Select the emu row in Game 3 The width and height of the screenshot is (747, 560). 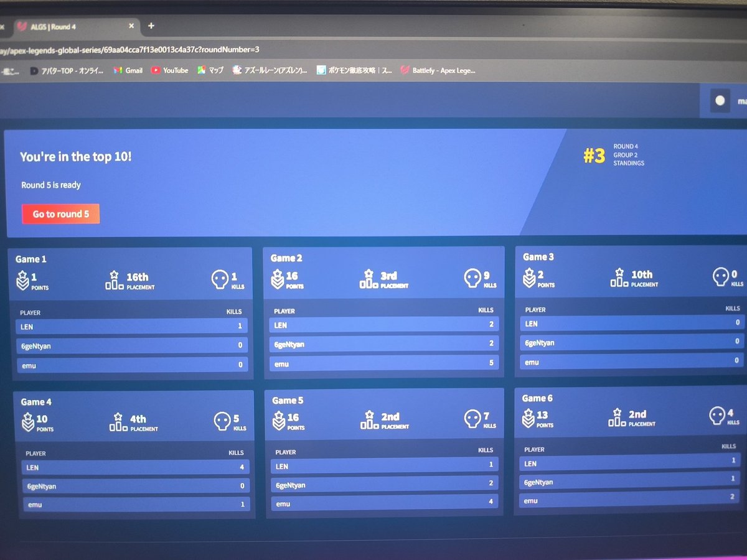pos(632,362)
